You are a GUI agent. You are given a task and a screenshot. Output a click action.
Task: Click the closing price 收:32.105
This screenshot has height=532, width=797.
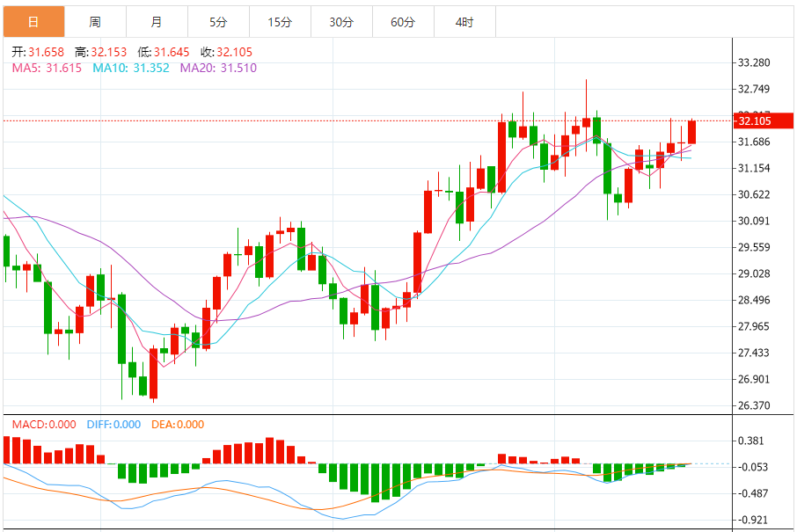[x=226, y=53]
